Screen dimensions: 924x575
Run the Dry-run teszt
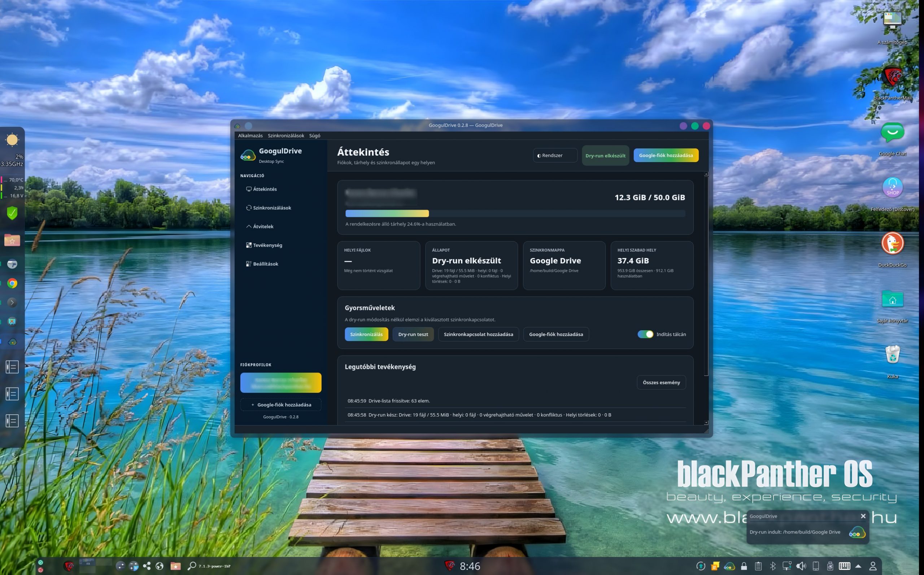(x=413, y=334)
